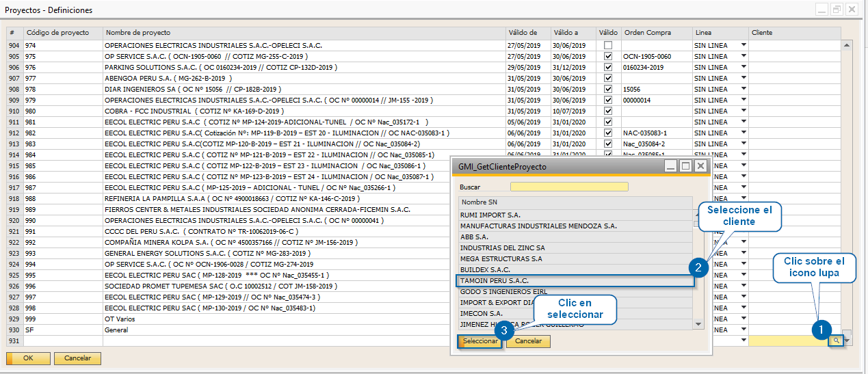Select BUILDEX S.A.C. in client list
Image resolution: width=868 pixels, height=374 pixels.
pos(576,269)
